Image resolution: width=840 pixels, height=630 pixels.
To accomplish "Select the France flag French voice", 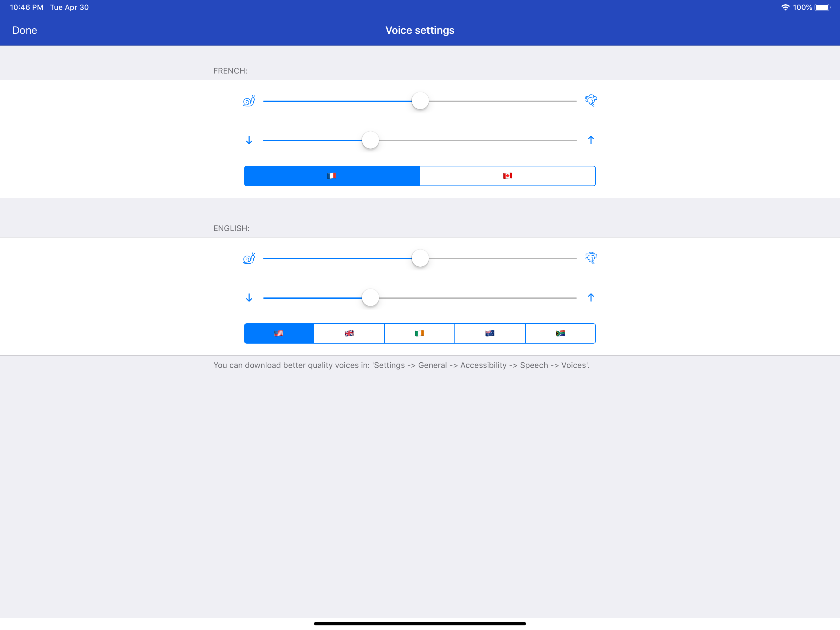I will click(332, 176).
